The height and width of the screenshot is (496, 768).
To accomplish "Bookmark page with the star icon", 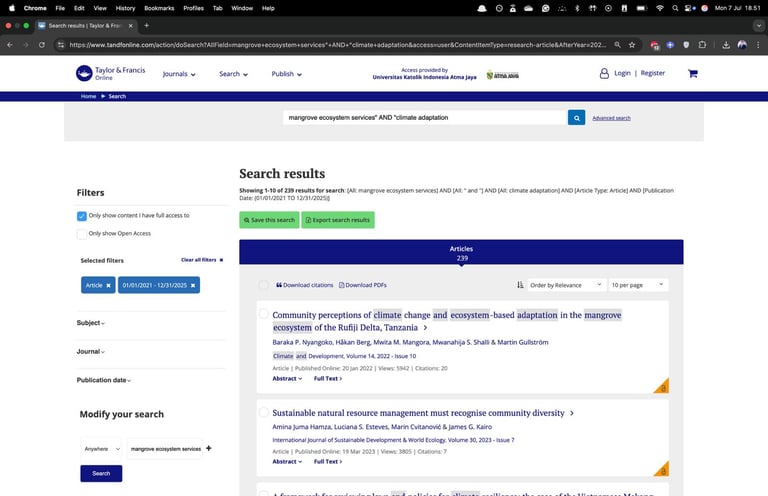I will tap(632, 45).
